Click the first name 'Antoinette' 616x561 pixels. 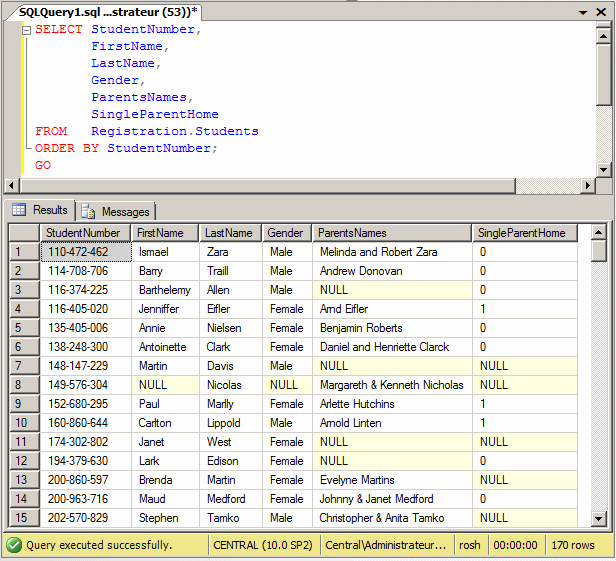tap(165, 347)
